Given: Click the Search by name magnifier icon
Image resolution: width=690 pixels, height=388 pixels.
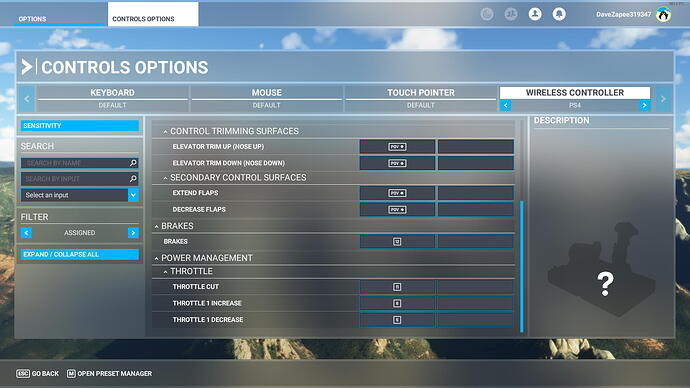Looking at the screenshot, I should [133, 163].
